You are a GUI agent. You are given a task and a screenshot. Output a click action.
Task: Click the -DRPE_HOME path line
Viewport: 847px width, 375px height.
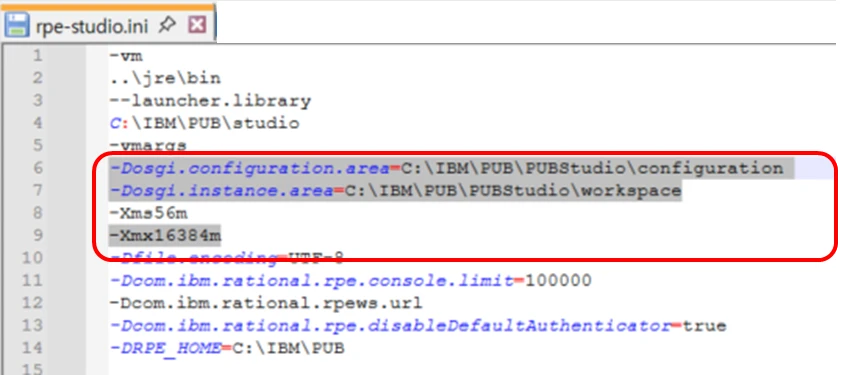pos(227,348)
